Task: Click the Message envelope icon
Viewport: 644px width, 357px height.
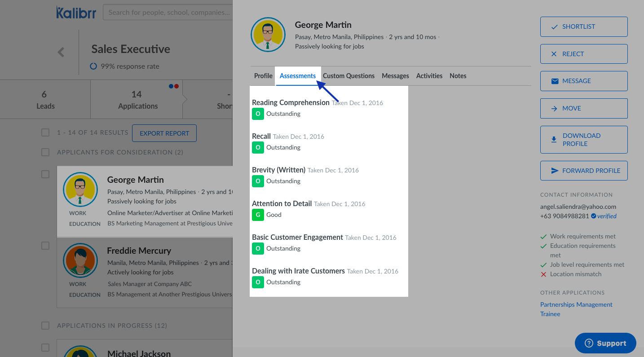Action: tap(555, 81)
